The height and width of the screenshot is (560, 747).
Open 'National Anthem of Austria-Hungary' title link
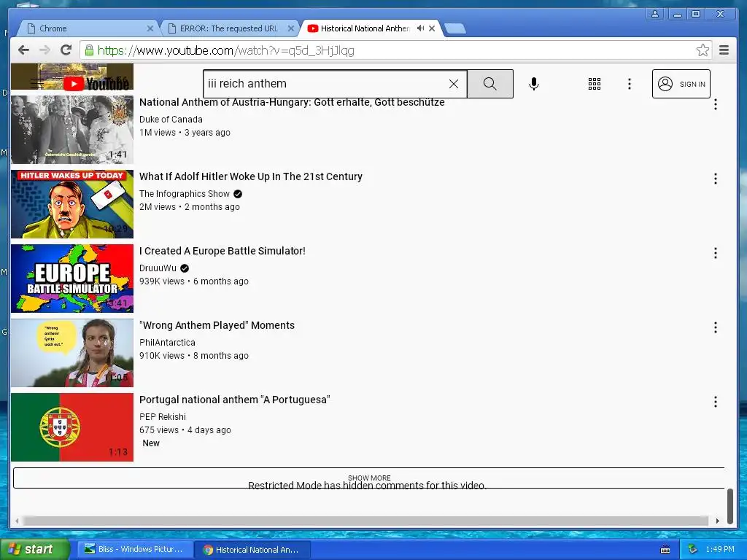click(292, 102)
